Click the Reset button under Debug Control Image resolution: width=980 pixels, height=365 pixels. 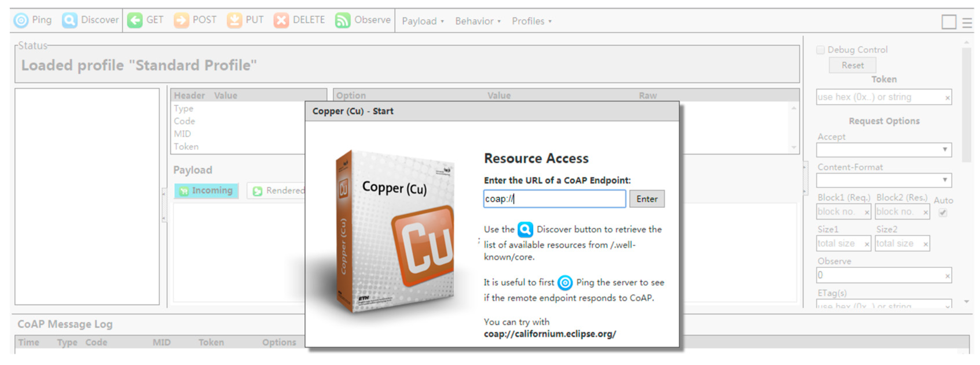click(852, 65)
